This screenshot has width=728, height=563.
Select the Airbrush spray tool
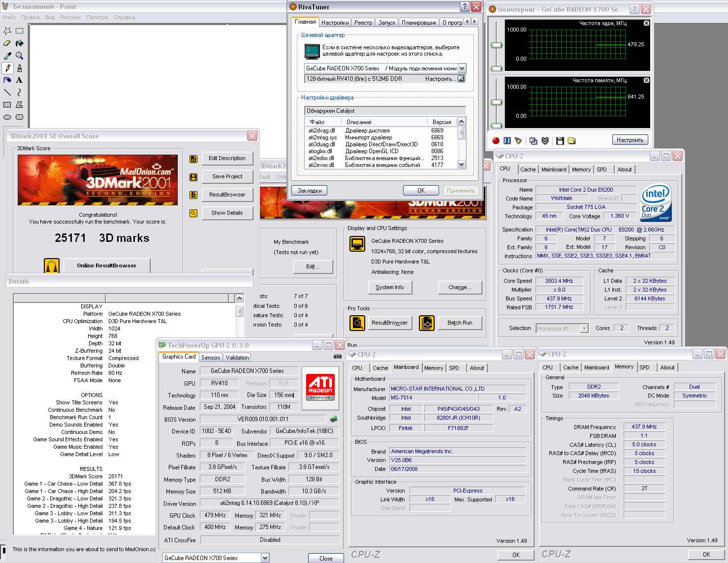pos(7,80)
